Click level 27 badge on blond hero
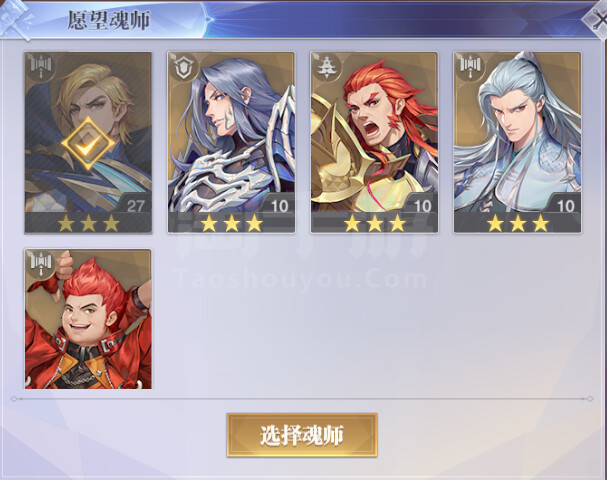 point(135,206)
